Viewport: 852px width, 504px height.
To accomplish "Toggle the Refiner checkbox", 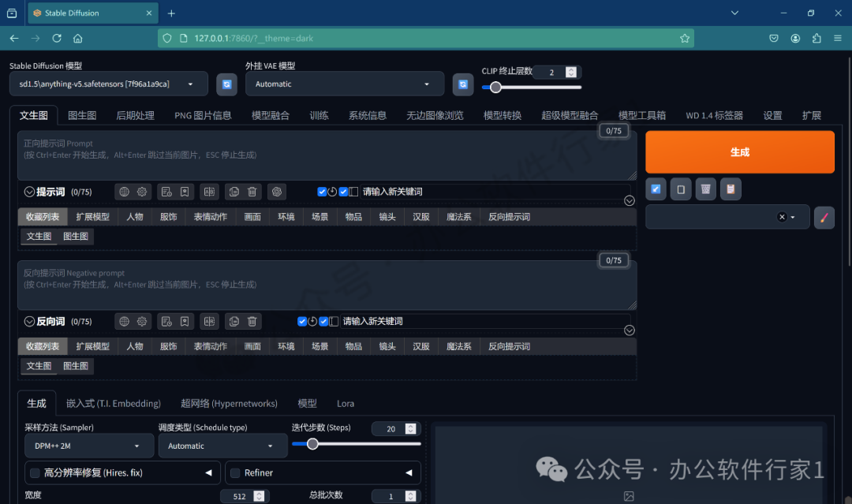I will [x=234, y=472].
